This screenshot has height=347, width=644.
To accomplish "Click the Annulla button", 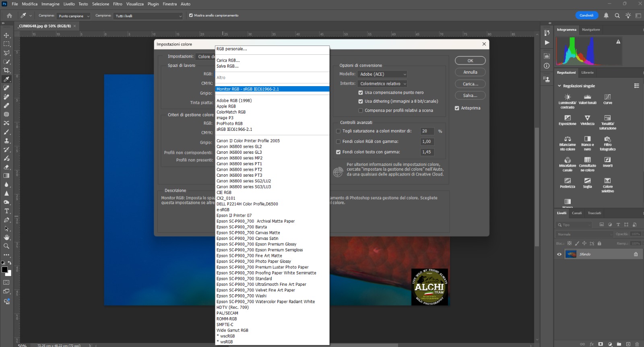I will [470, 72].
